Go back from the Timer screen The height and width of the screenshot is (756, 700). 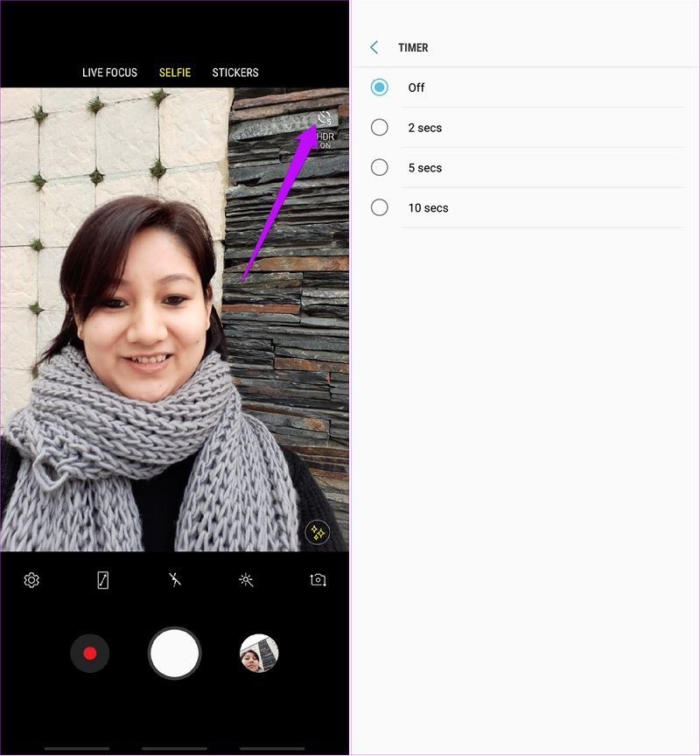click(x=374, y=47)
